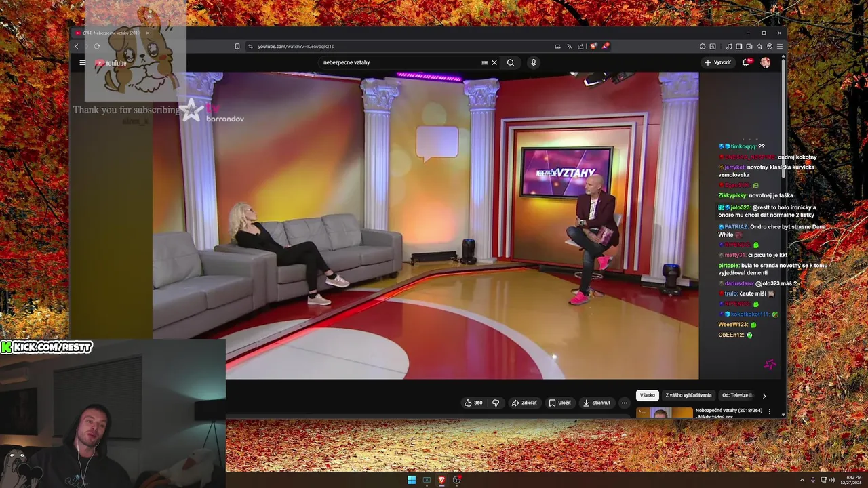
Task: Open OBS Studio taskbar icon
Action: (457, 480)
